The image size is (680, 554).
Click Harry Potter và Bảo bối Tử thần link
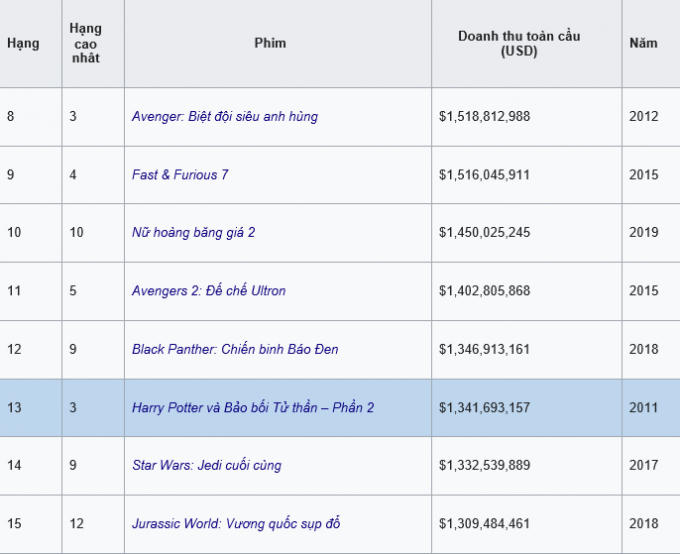point(252,407)
